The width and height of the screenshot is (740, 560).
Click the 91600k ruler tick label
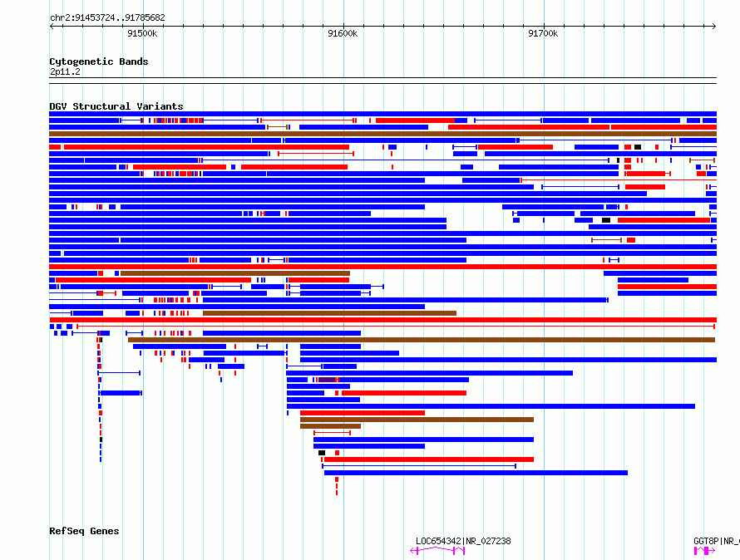coord(343,33)
